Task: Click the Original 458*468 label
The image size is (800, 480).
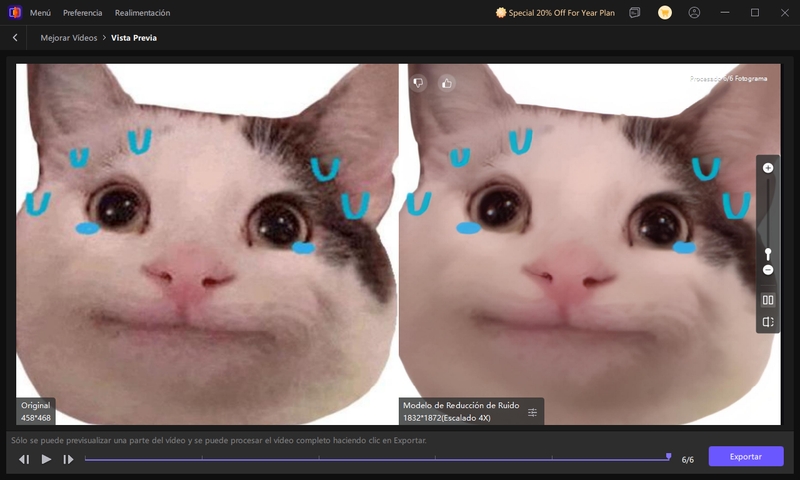Action: click(36, 411)
